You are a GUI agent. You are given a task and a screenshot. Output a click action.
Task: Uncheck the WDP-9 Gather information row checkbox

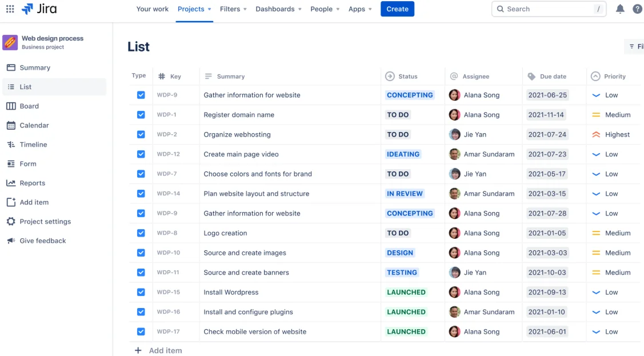[x=141, y=95]
